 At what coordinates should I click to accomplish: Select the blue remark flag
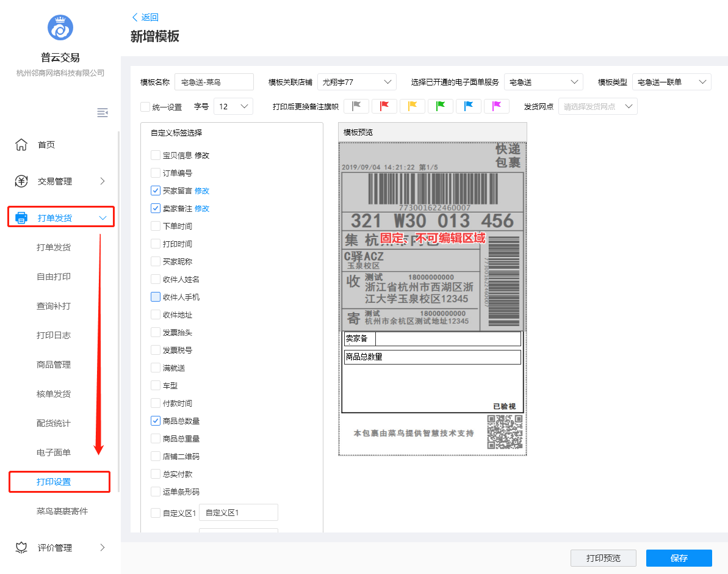click(469, 106)
